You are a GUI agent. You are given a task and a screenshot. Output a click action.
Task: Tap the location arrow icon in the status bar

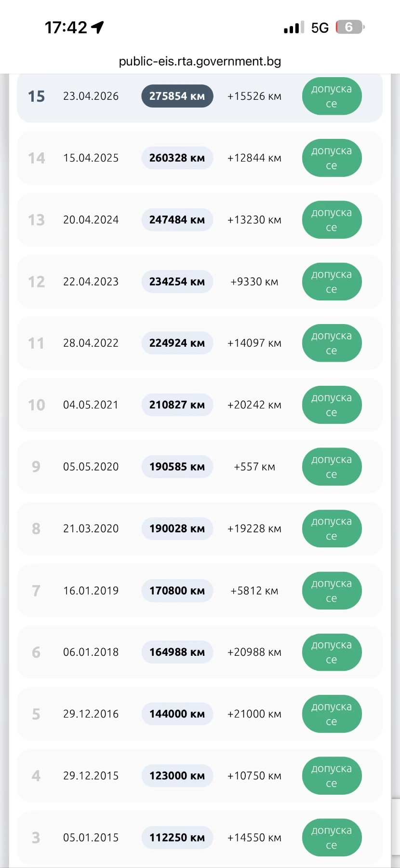coord(98,27)
